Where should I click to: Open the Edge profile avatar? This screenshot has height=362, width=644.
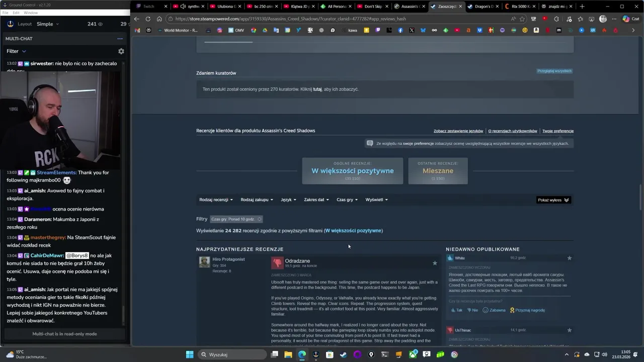[603, 19]
